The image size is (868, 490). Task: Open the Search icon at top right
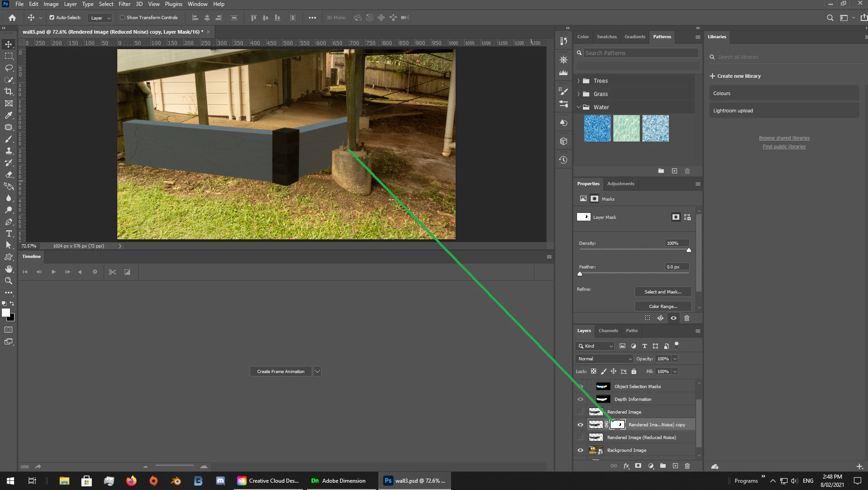[830, 18]
